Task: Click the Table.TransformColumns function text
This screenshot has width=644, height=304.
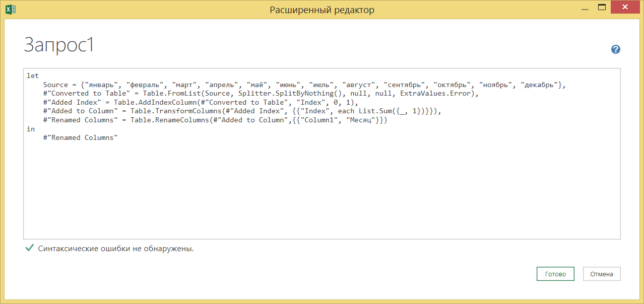Action: click(175, 111)
